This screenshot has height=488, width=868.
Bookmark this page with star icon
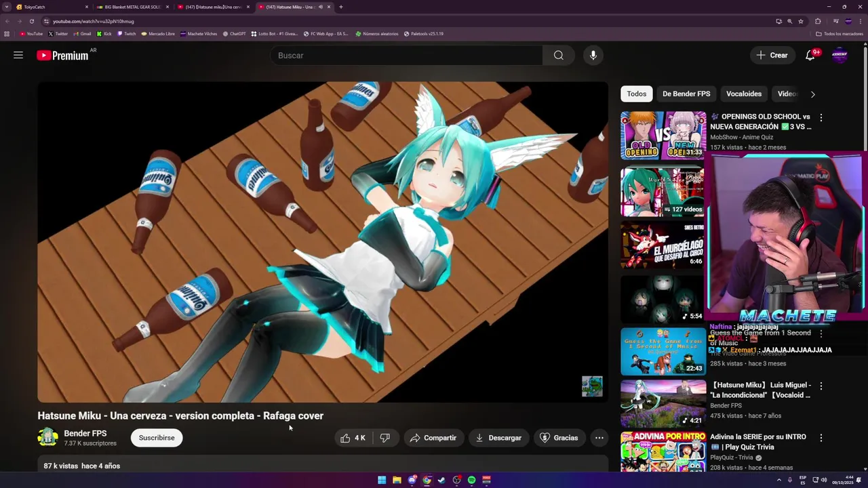point(801,21)
